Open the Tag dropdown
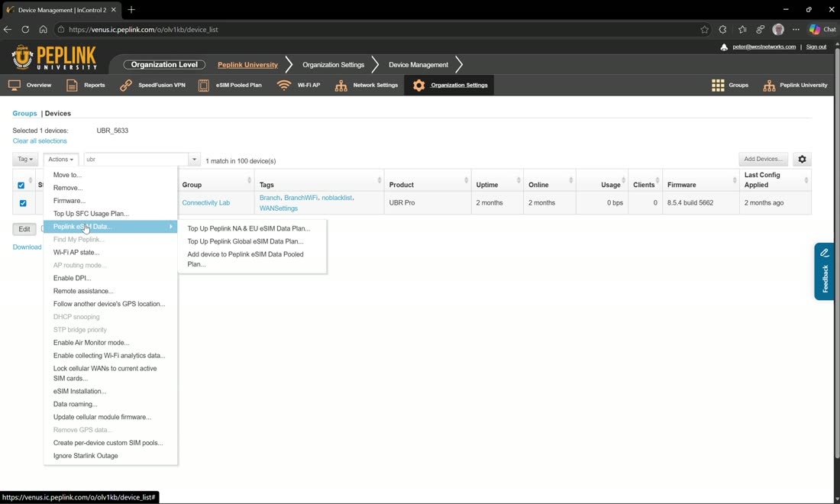The width and height of the screenshot is (840, 504). click(25, 159)
